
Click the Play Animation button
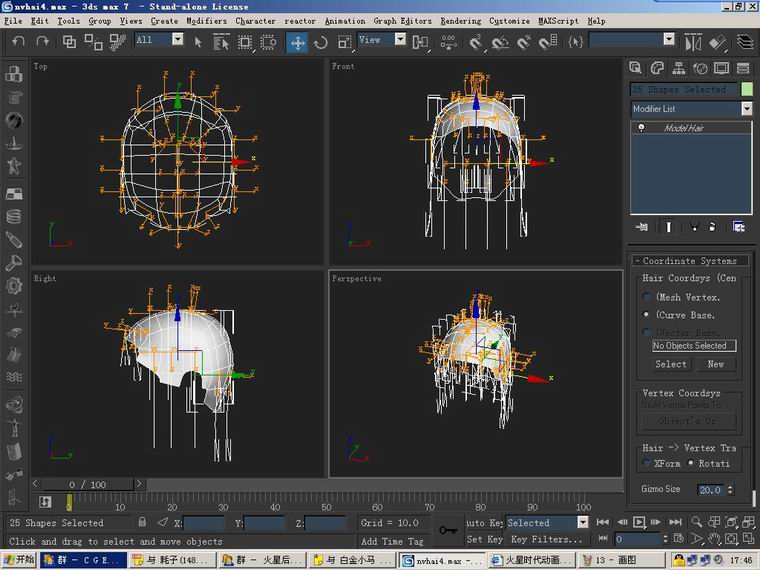coord(639,522)
